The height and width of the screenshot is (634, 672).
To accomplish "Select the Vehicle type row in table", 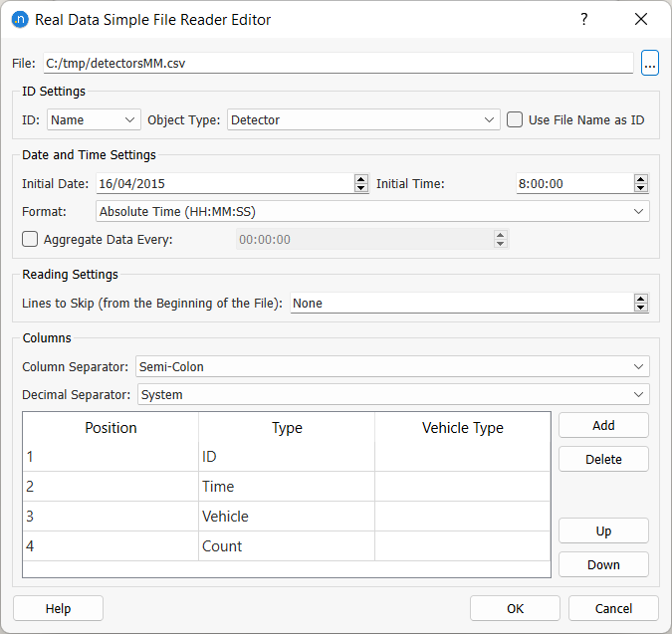I will (287, 517).
